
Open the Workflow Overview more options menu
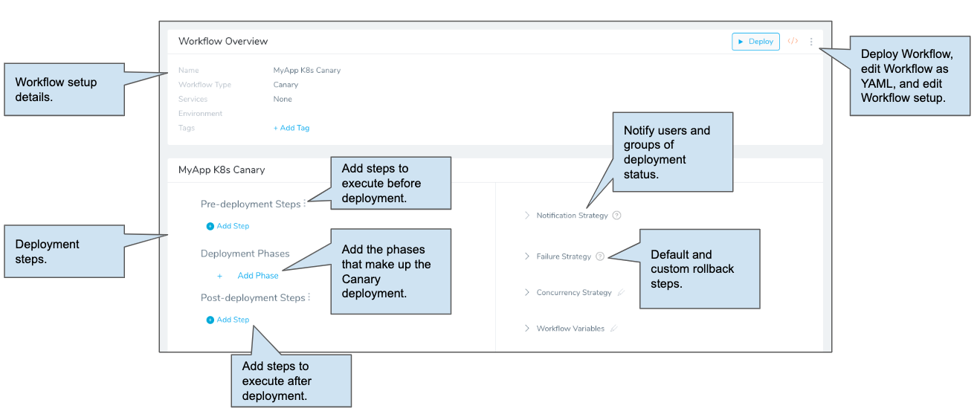tap(811, 42)
